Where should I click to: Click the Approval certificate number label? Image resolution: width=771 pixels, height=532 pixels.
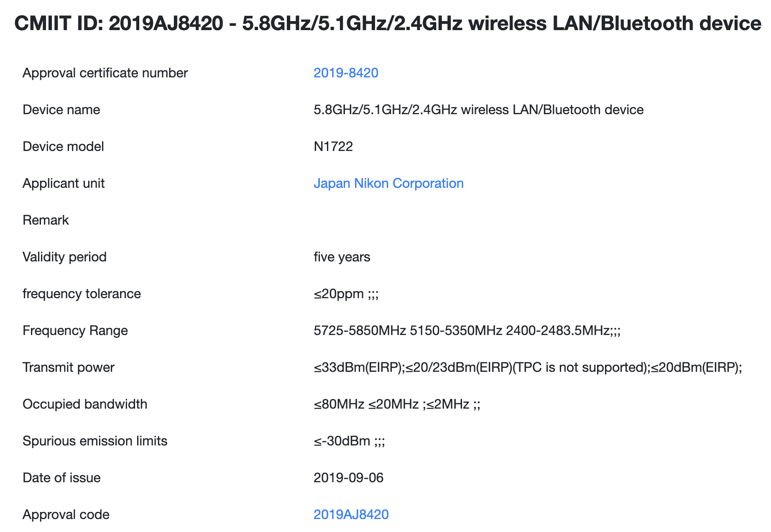(105, 73)
